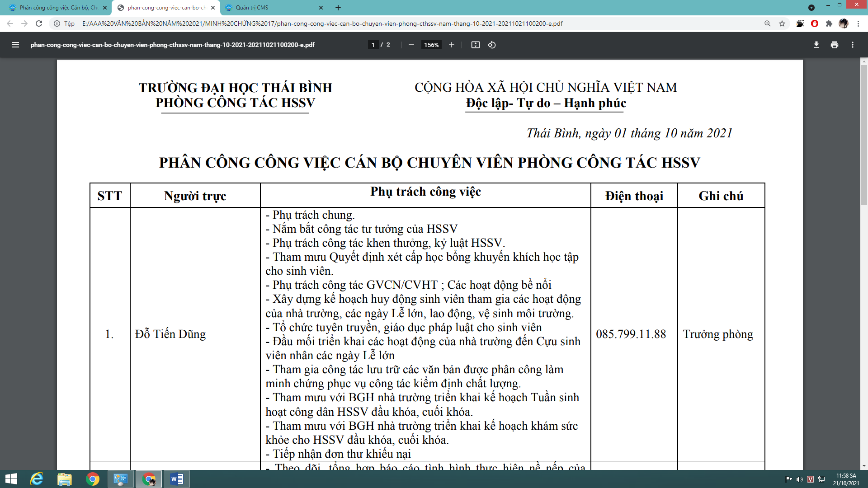Open the fish-shaped extension icon
The width and height of the screenshot is (868, 488).
click(x=800, y=23)
